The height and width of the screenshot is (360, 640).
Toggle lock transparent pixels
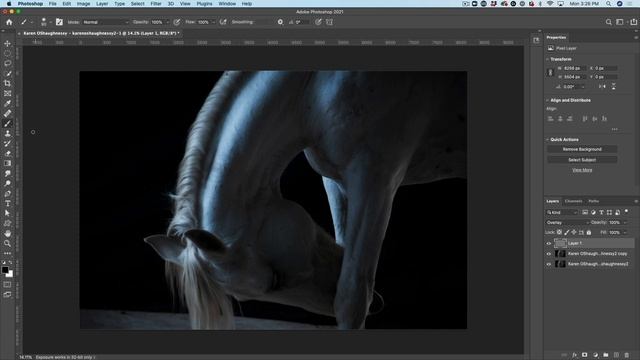[559, 232]
